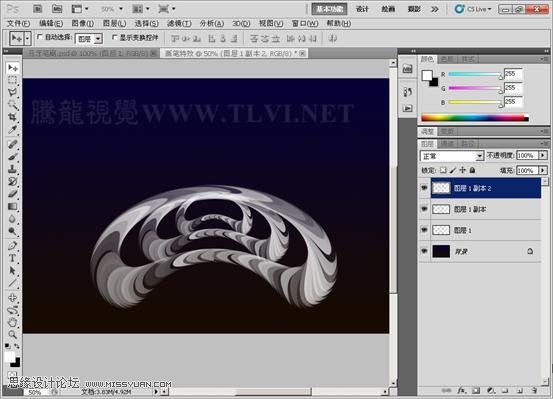Select the Eraser tool
Screen dimensions: 553x399
point(13,194)
